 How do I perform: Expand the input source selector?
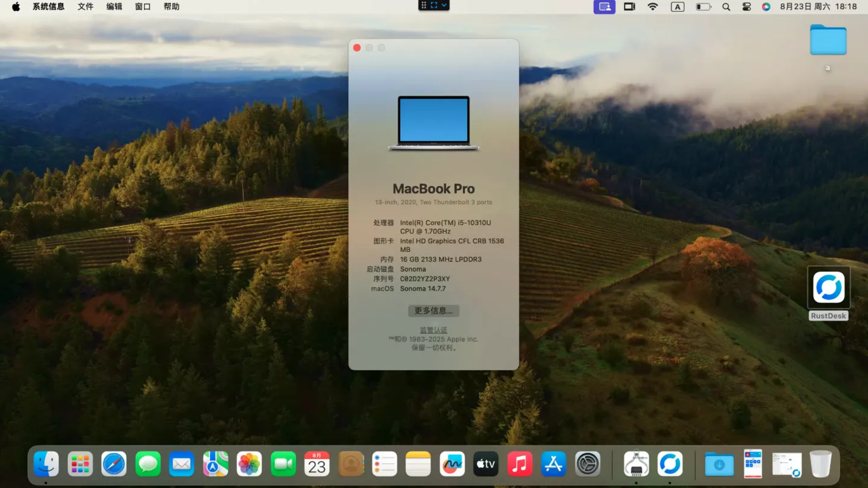point(678,7)
